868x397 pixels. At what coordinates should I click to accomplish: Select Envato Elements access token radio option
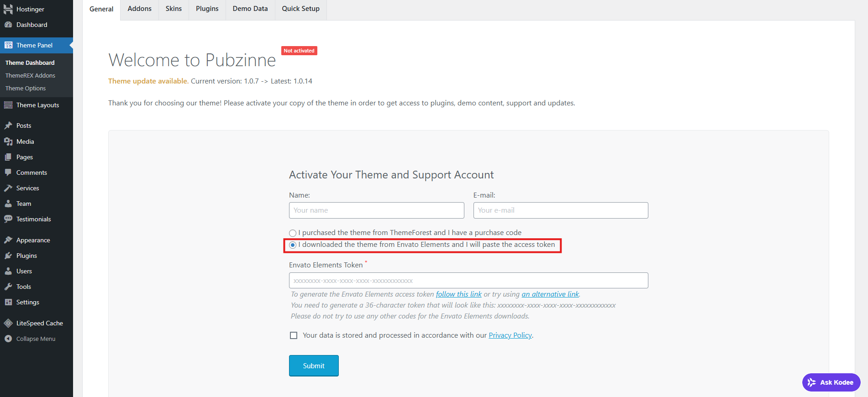[x=293, y=245]
